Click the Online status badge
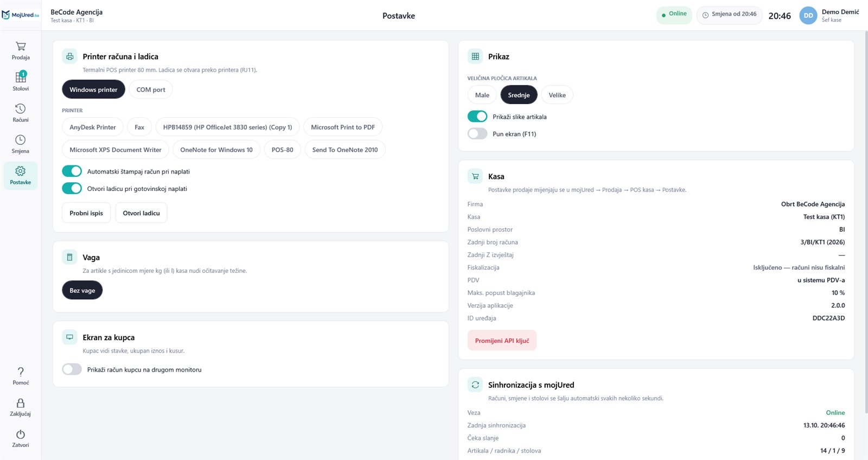The height and width of the screenshot is (460, 868). 674,15
